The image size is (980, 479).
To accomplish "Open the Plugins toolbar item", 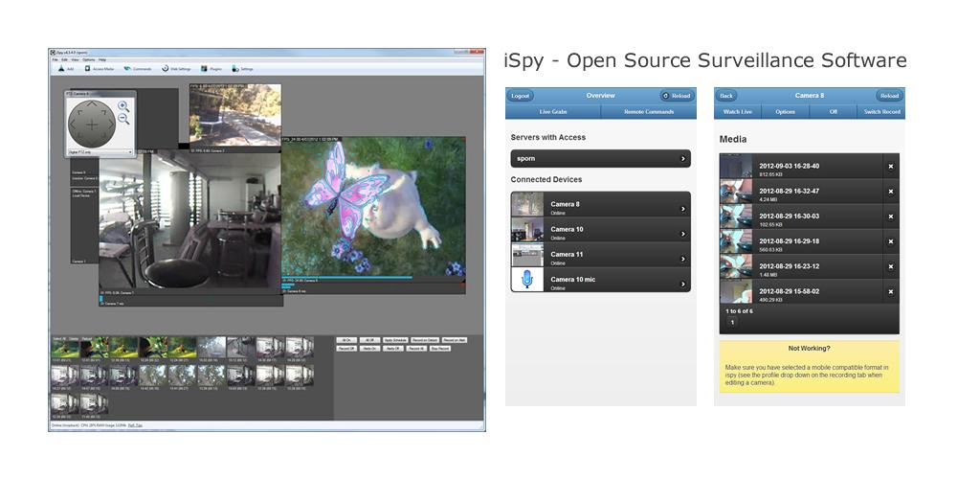I will click(x=212, y=69).
